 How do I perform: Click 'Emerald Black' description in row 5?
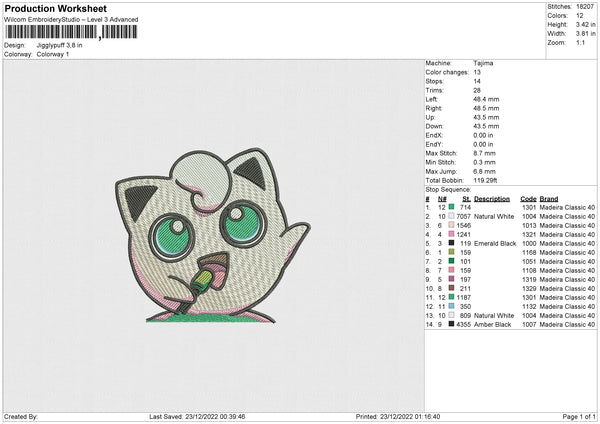click(495, 243)
